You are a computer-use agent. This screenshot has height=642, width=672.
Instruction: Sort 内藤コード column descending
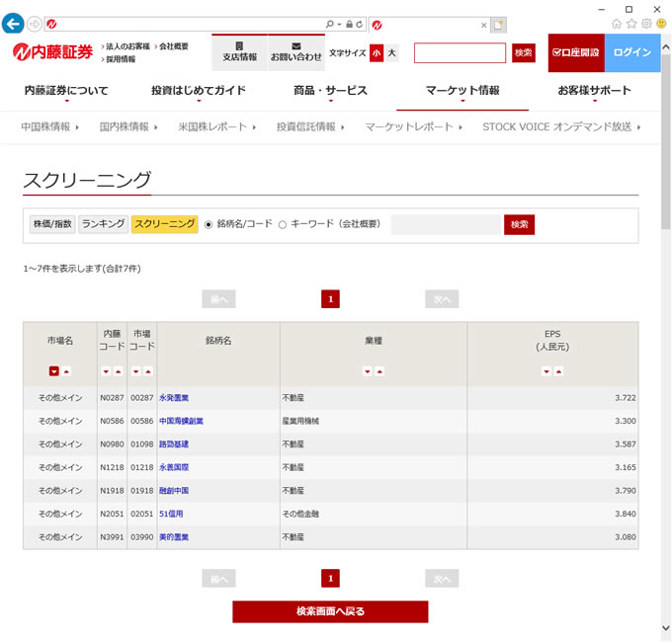pyautogui.click(x=106, y=371)
